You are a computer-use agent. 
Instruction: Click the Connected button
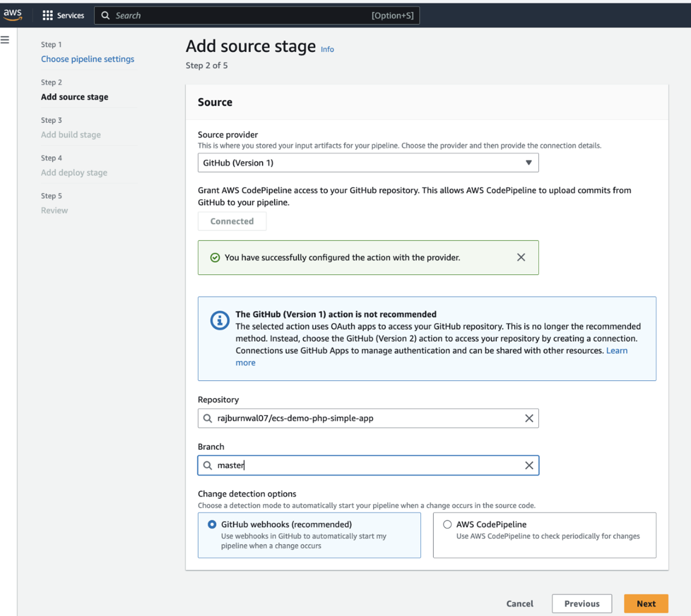(x=232, y=221)
